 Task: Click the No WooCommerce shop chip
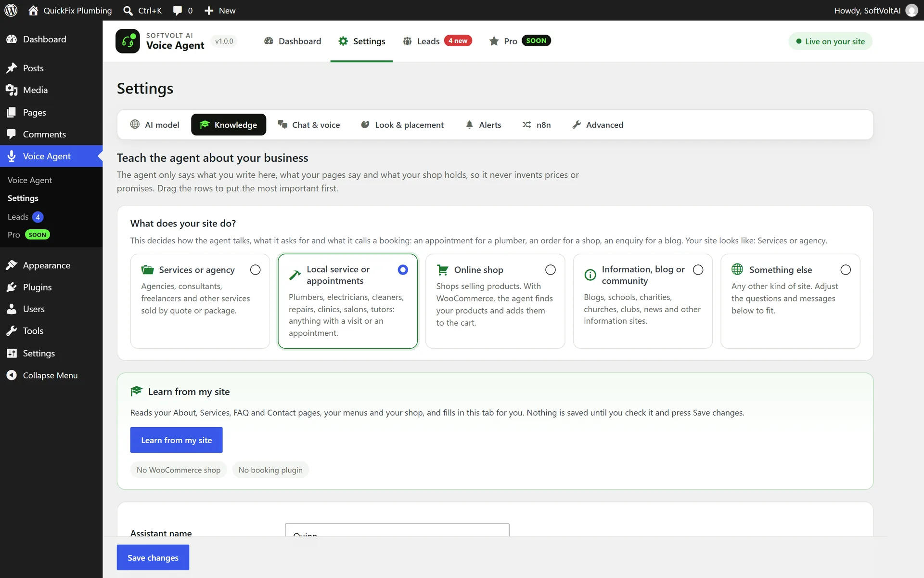tap(179, 470)
